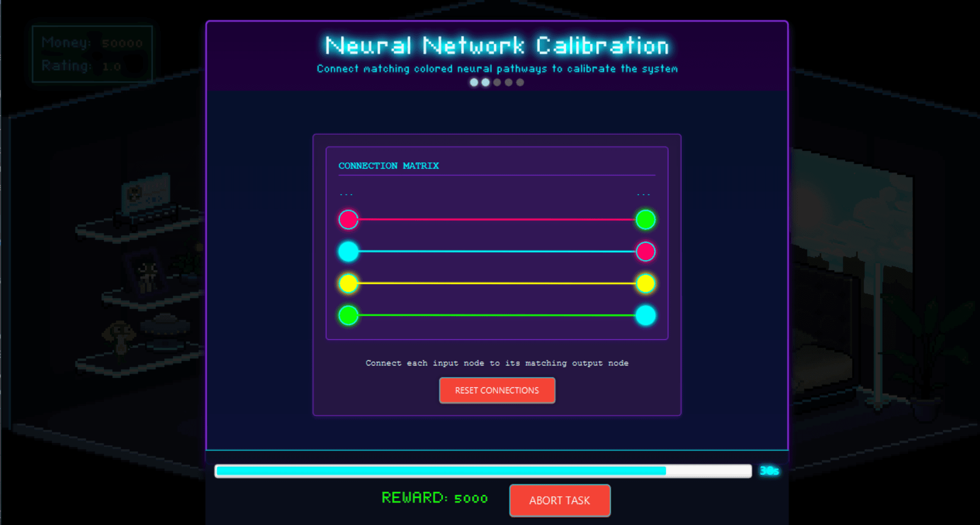
Task: Click the Connection Matrix heading
Action: (x=388, y=166)
